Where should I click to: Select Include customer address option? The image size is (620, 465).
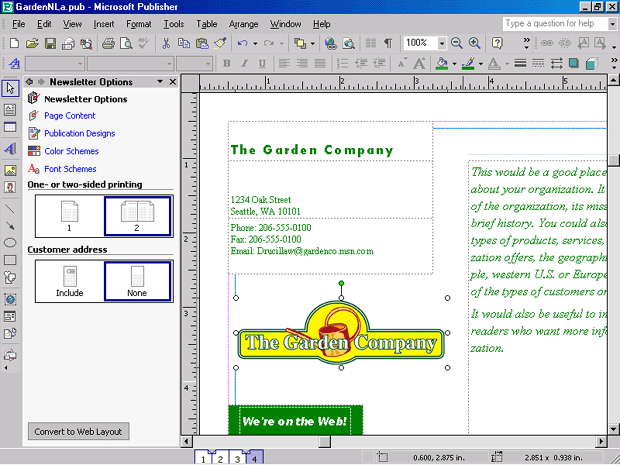coord(70,281)
